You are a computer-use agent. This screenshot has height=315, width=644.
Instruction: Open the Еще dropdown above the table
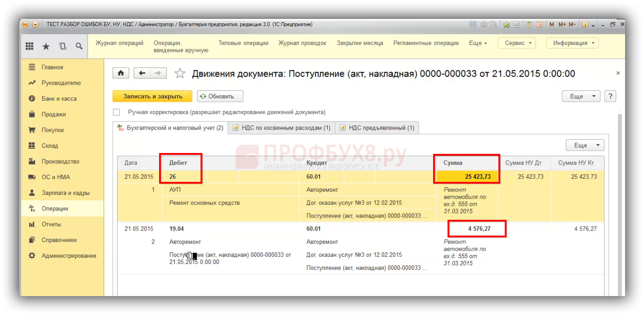pyautogui.click(x=585, y=145)
